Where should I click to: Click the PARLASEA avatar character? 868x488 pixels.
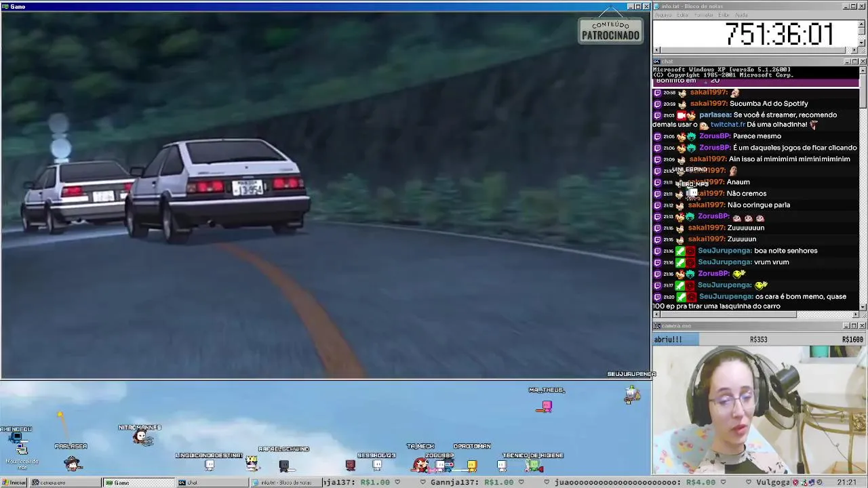pyautogui.click(x=73, y=464)
